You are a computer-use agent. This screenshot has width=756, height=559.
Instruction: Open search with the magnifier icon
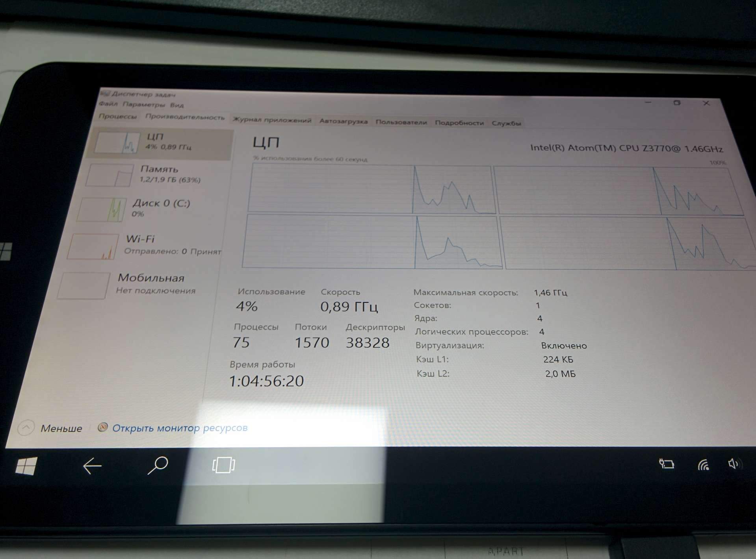(x=158, y=465)
